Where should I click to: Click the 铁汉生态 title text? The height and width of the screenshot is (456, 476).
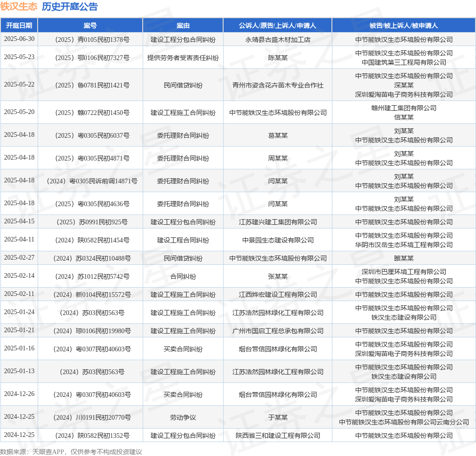pos(19,7)
